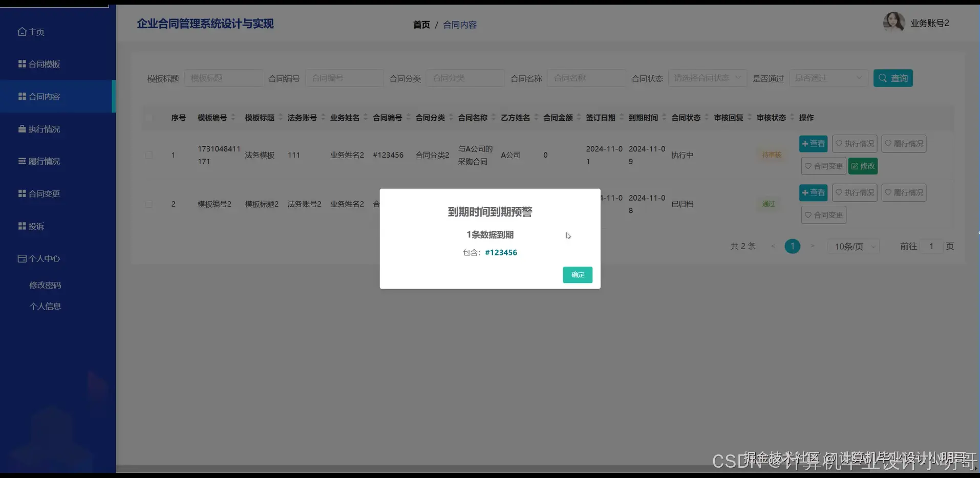This screenshot has width=980, height=478.
Task: Click inside the 模板标题 input field
Action: click(223, 78)
